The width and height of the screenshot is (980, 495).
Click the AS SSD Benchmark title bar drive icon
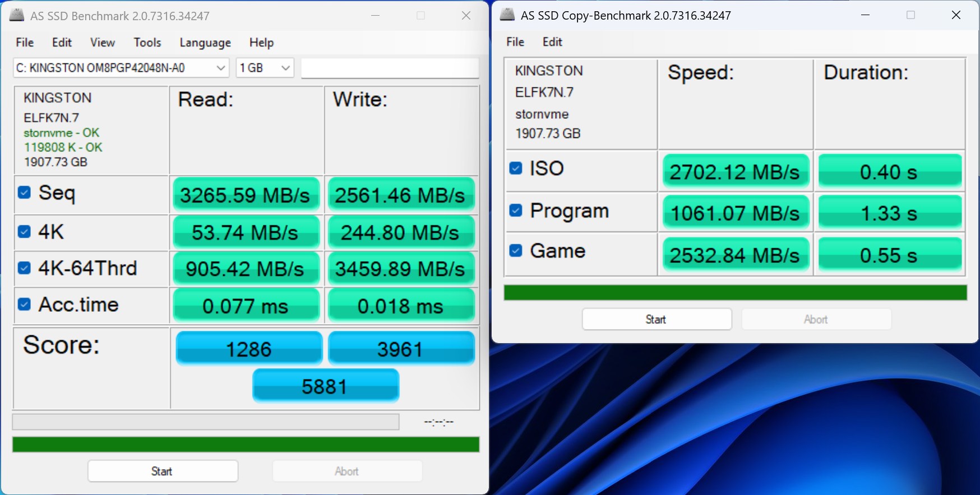click(17, 15)
